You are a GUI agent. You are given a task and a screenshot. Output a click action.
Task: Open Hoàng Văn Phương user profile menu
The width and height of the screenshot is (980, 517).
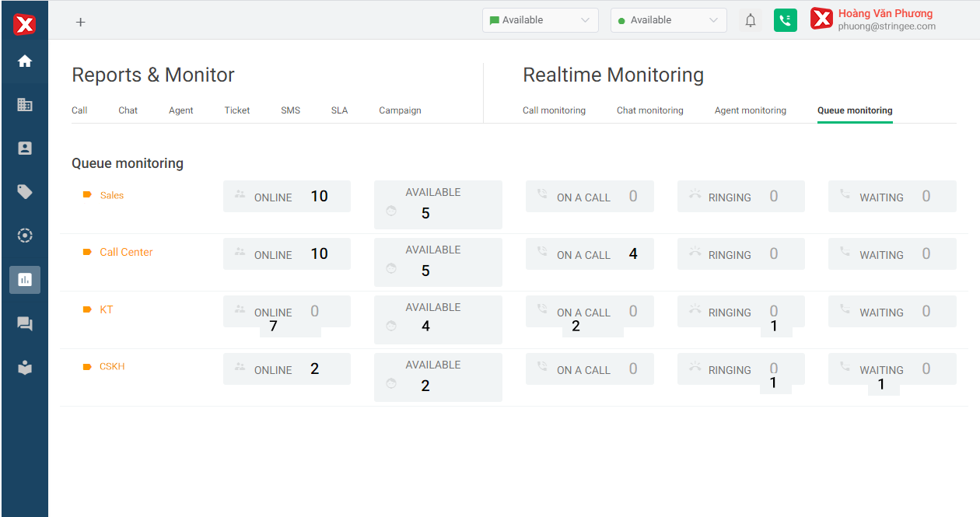pos(885,19)
